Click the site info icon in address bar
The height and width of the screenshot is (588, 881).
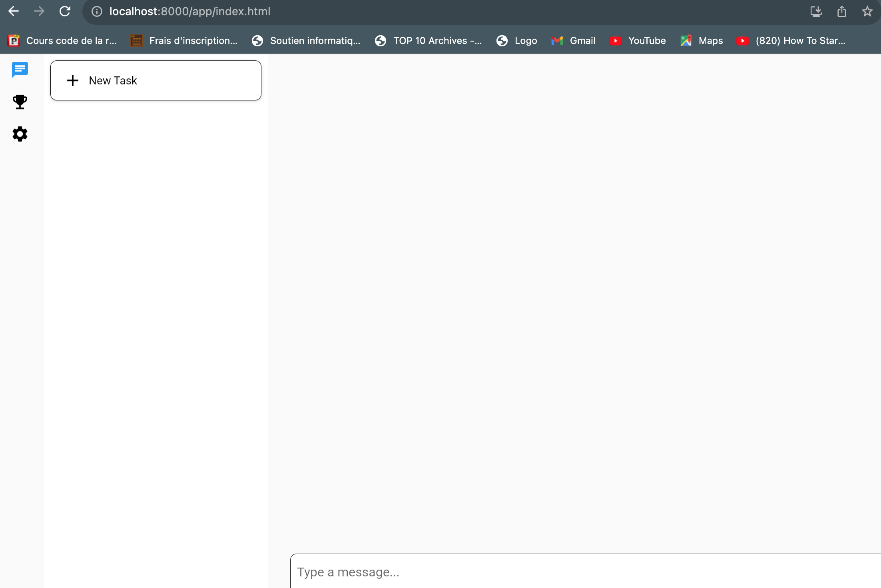click(97, 11)
